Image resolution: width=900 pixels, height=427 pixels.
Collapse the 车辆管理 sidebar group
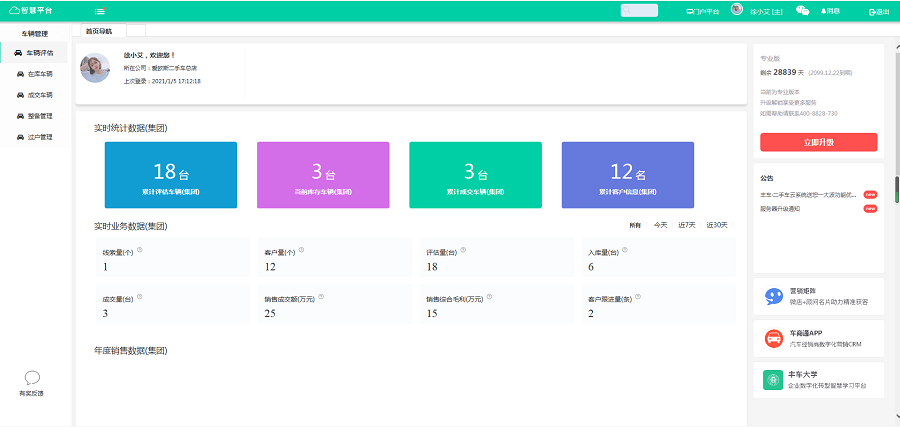tap(35, 33)
